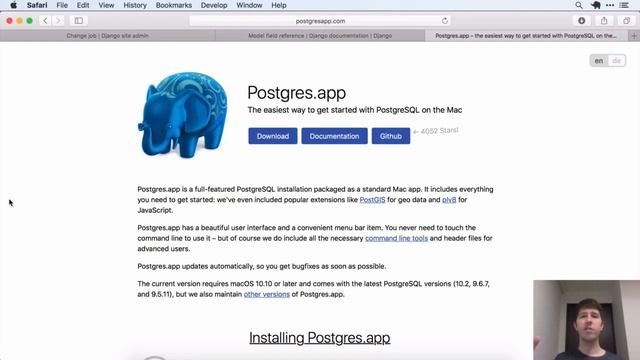Open the other versions link
This screenshot has width=640, height=360.
click(x=267, y=294)
